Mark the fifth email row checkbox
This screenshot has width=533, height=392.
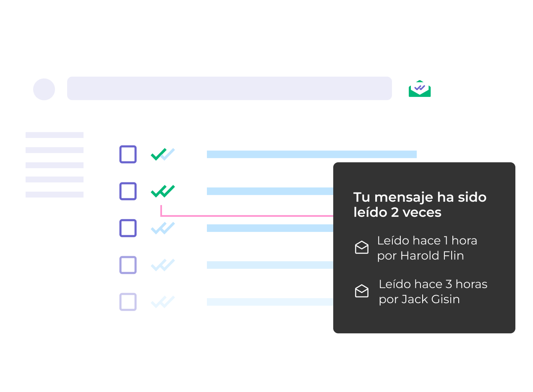128,302
